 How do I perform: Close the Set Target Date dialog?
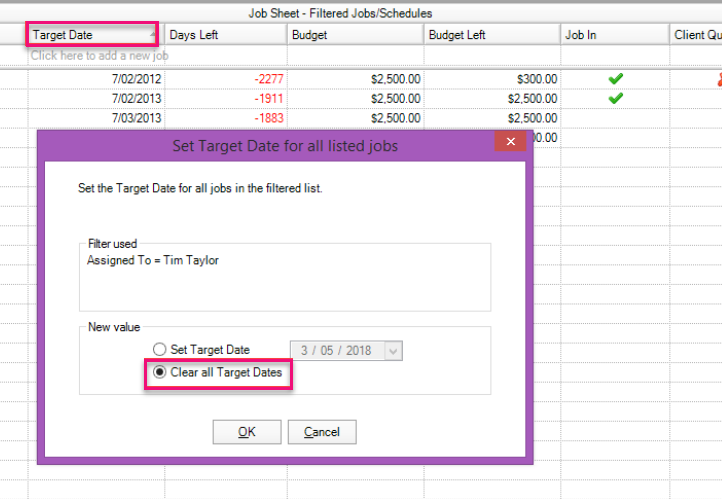pyautogui.click(x=510, y=143)
